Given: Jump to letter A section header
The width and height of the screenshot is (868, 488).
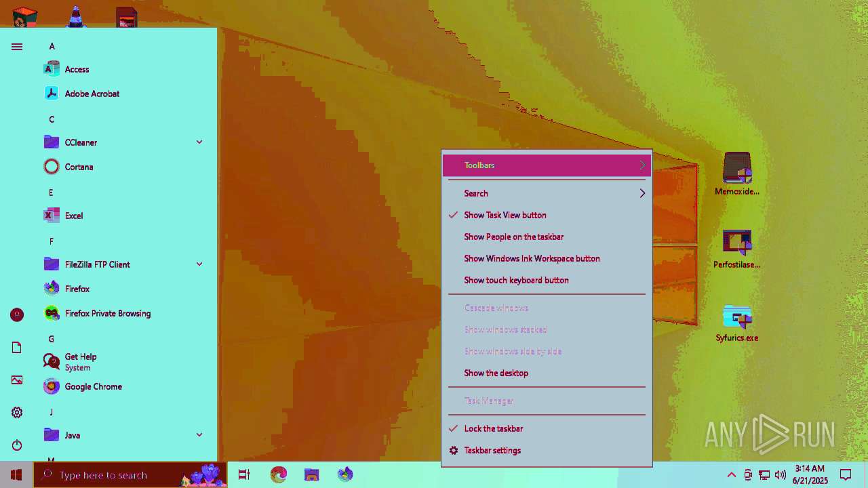Looking at the screenshot, I should point(52,46).
